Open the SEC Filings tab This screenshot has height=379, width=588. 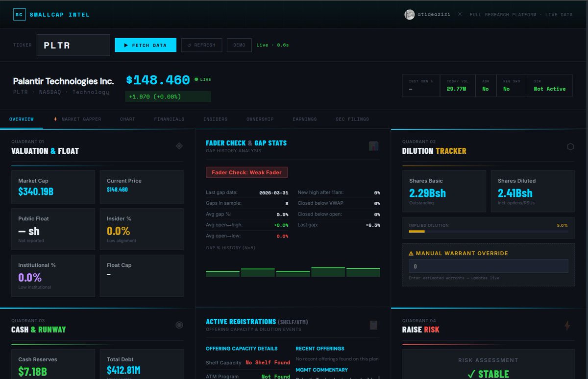point(352,119)
